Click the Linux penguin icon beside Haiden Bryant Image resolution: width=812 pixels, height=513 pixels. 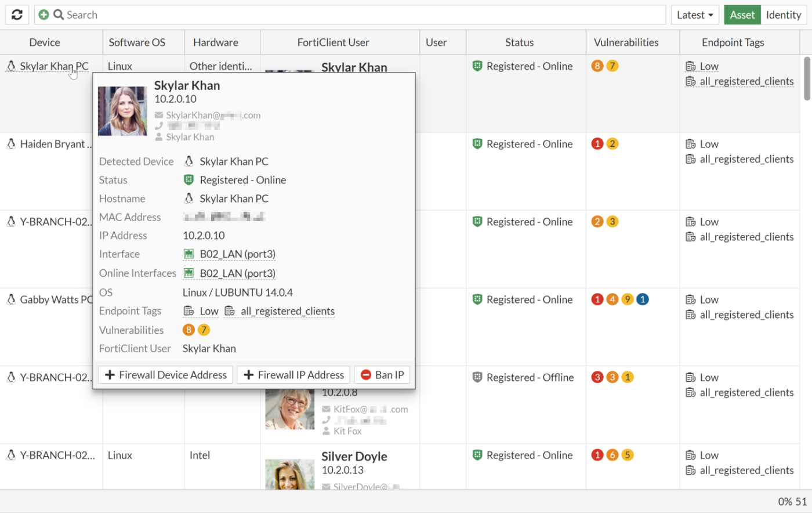(x=11, y=144)
